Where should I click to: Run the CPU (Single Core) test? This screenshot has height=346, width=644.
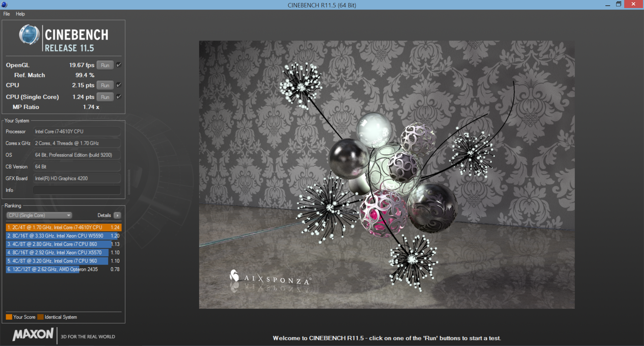[105, 97]
